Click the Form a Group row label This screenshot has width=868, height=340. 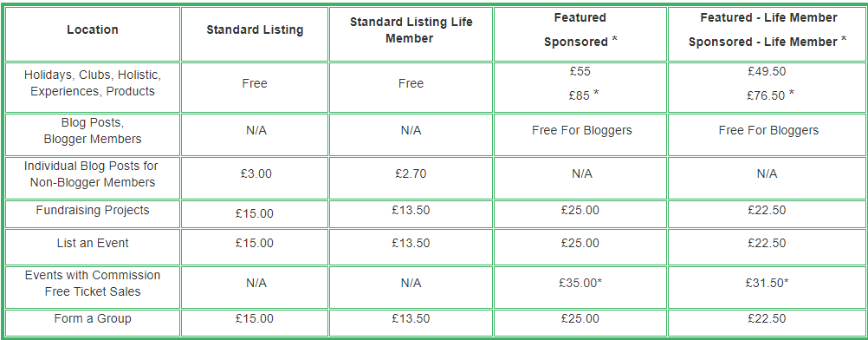tap(93, 319)
